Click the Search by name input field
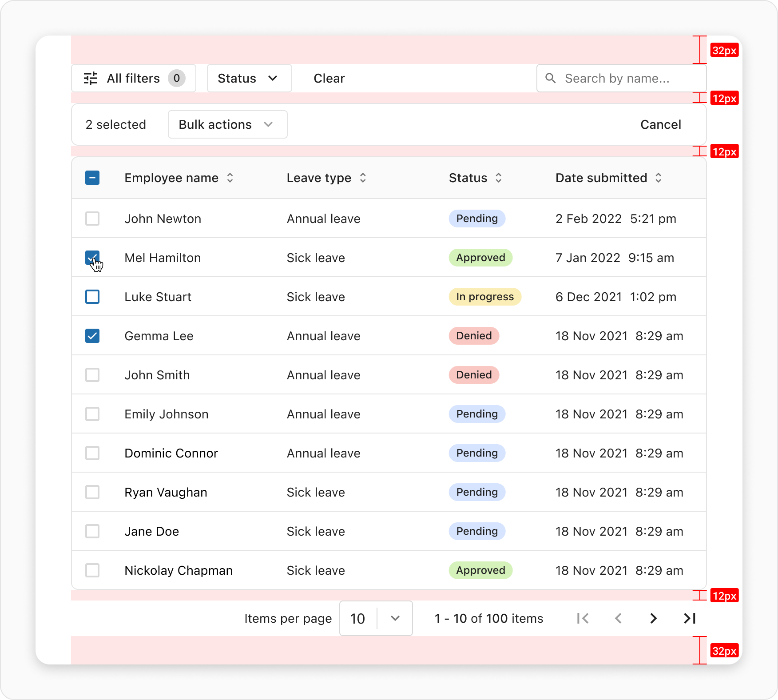The image size is (778, 700). tap(621, 78)
